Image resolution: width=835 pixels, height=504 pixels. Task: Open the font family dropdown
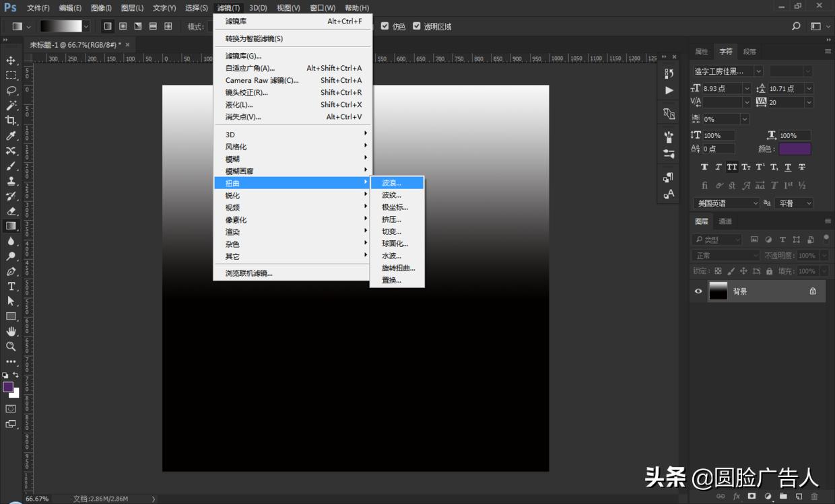pyautogui.click(x=758, y=71)
